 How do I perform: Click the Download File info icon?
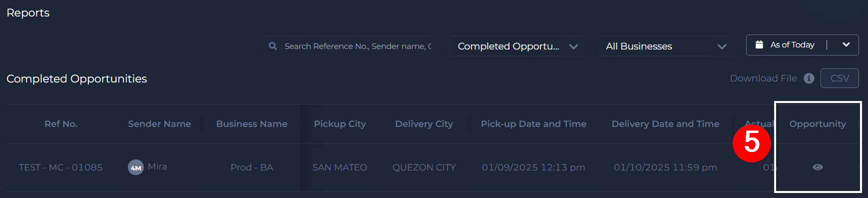coord(809,78)
